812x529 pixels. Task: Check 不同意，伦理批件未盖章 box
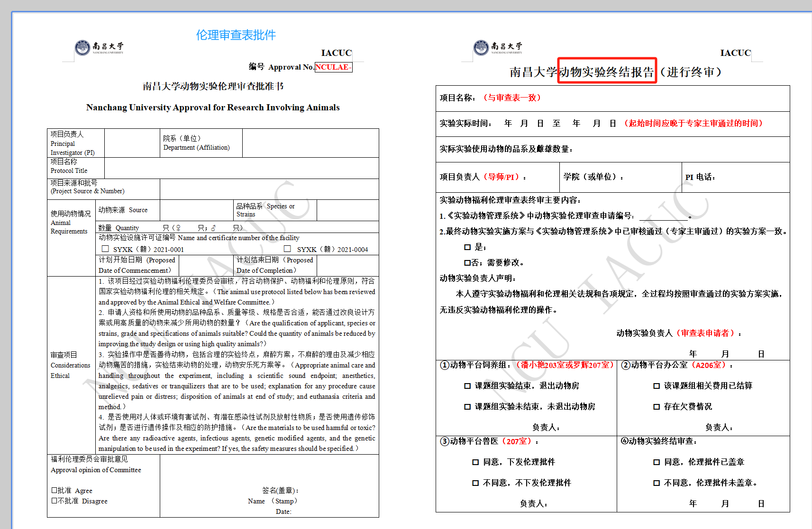point(657,483)
